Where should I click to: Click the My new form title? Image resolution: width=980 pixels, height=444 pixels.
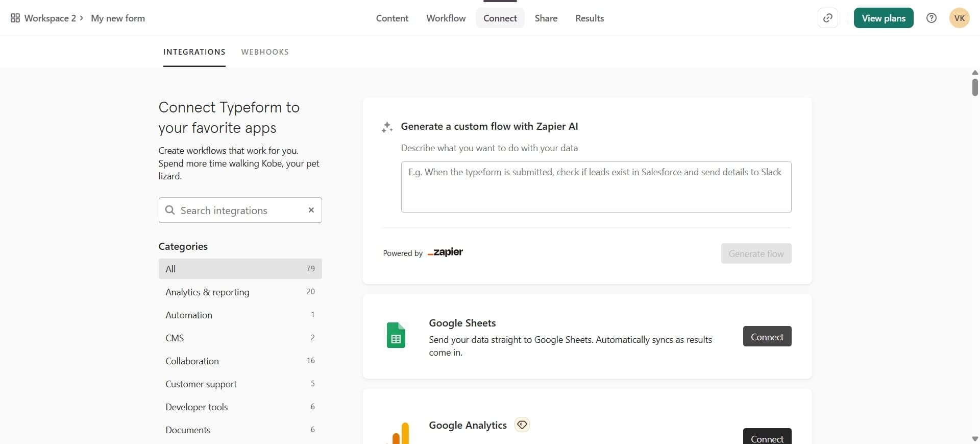118,18
